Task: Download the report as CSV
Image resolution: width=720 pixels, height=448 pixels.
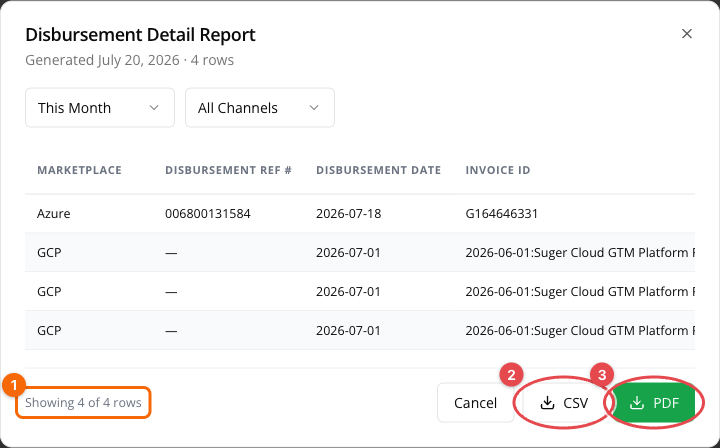Action: click(x=564, y=403)
